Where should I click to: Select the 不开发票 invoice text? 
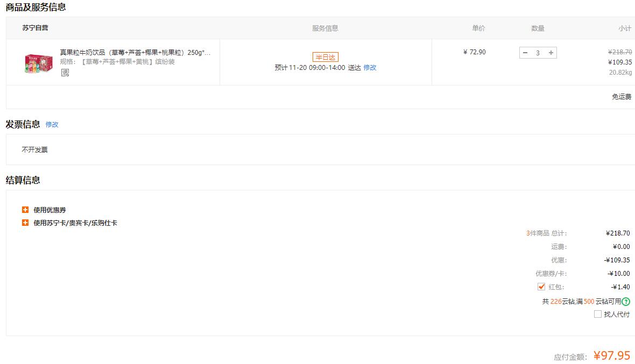click(35, 150)
